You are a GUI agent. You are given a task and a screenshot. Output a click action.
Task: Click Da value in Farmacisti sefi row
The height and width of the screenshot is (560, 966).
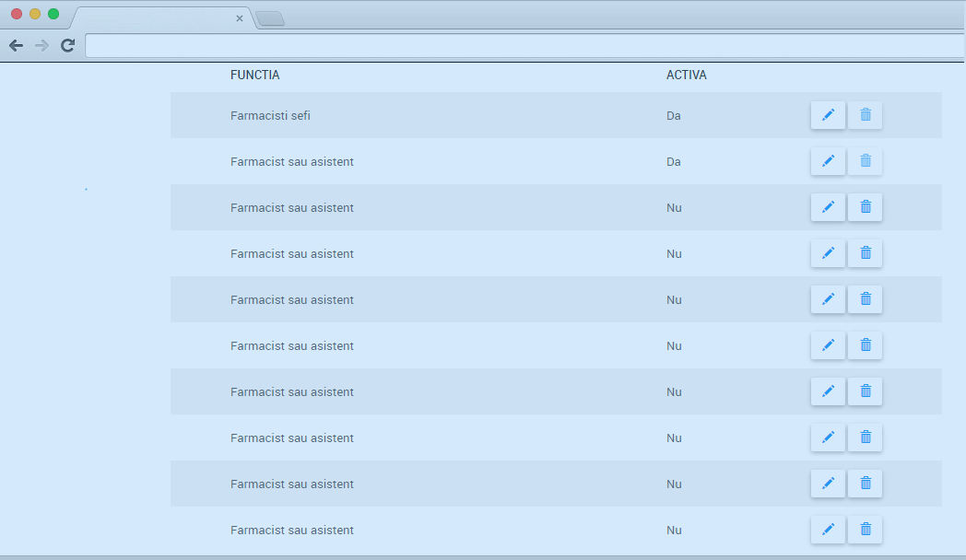tap(674, 116)
